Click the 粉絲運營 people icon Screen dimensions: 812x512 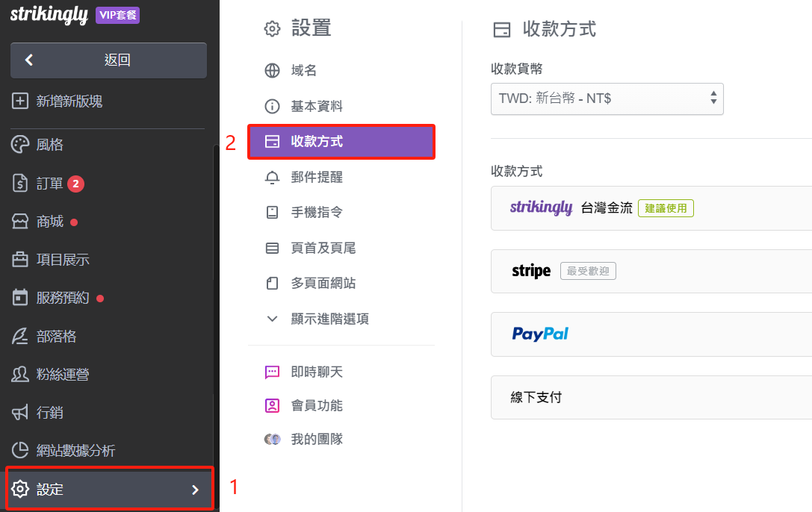(20, 374)
